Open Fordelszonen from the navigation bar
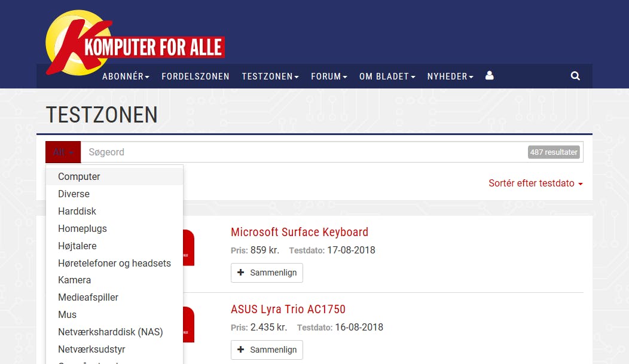The height and width of the screenshot is (364, 629). pos(196,77)
